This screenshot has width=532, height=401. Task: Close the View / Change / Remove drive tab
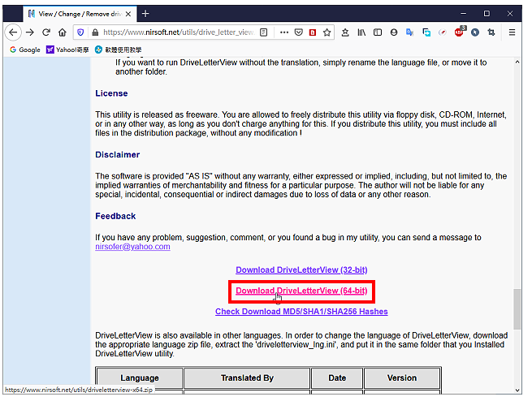(x=128, y=14)
